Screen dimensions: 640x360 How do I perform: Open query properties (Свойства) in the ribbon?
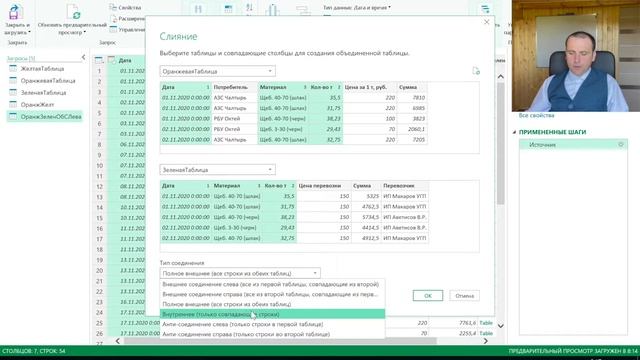click(125, 8)
